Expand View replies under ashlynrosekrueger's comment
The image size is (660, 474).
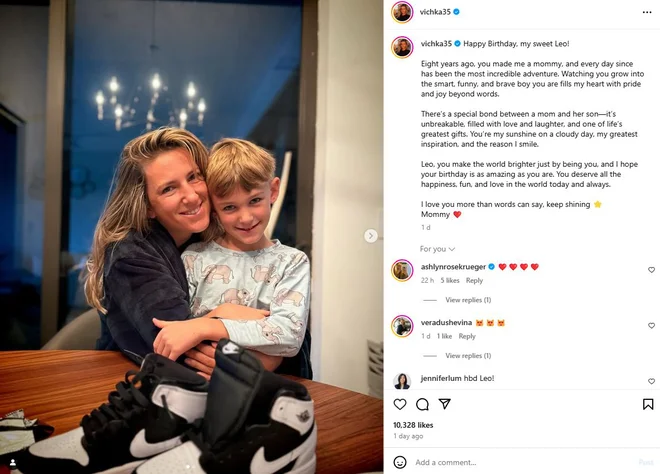coord(468,300)
